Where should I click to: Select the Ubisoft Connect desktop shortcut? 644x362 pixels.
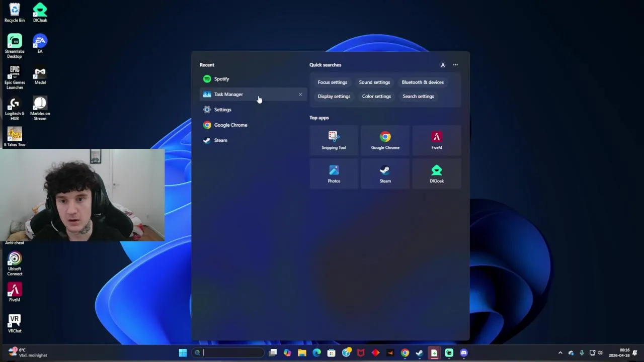coord(15,264)
